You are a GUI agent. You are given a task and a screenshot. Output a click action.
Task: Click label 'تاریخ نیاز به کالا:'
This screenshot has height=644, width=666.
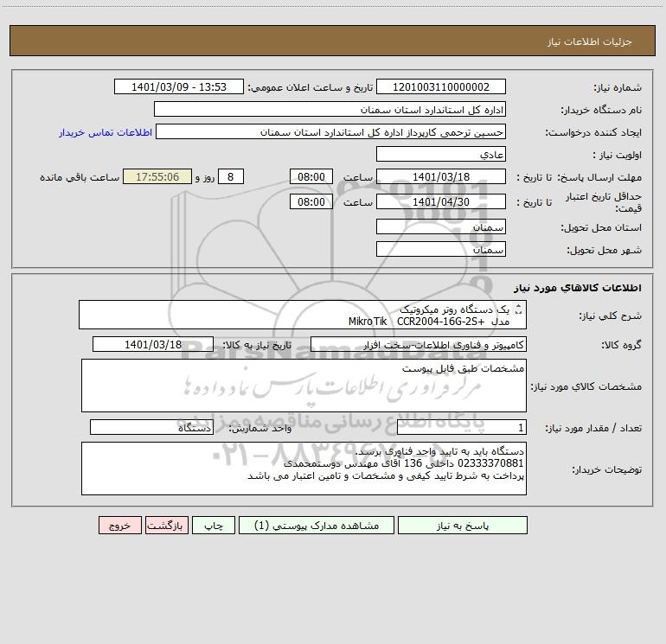click(257, 345)
